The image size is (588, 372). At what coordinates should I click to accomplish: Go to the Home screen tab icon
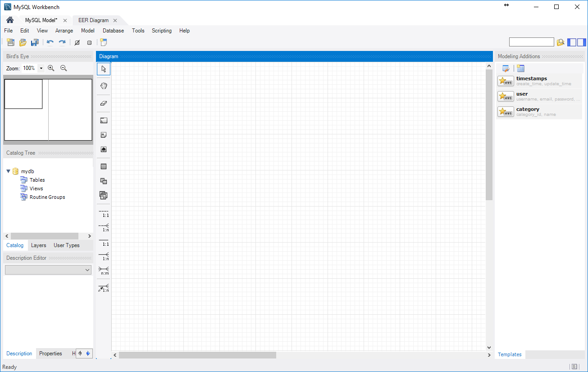10,20
